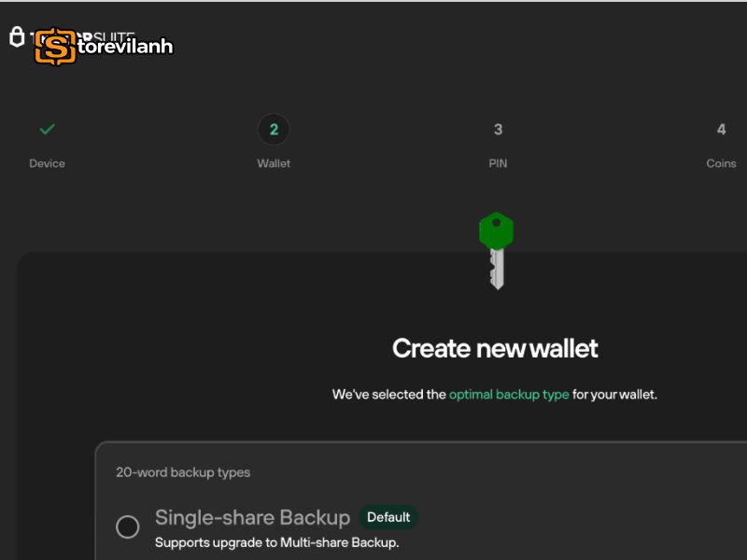Select the Wallet step number 2
Screen dimensions: 747x560
pos(274,130)
